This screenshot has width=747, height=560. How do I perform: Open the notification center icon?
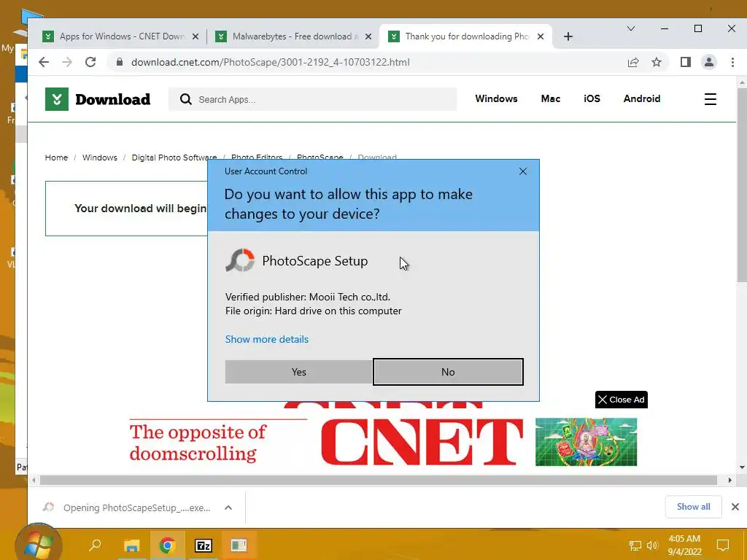click(x=723, y=545)
